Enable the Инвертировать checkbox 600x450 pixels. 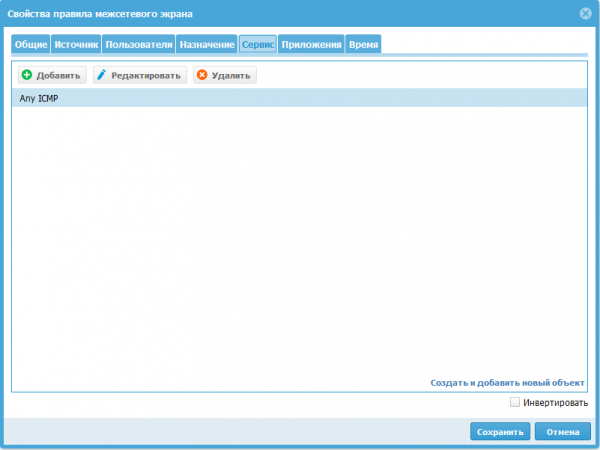pos(515,402)
